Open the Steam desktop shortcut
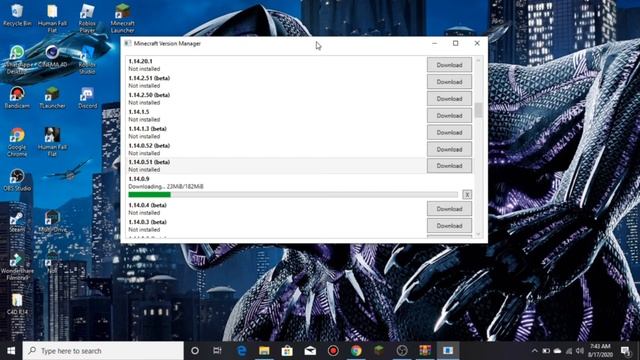Image resolution: width=640 pixels, height=360 pixels. (x=17, y=222)
